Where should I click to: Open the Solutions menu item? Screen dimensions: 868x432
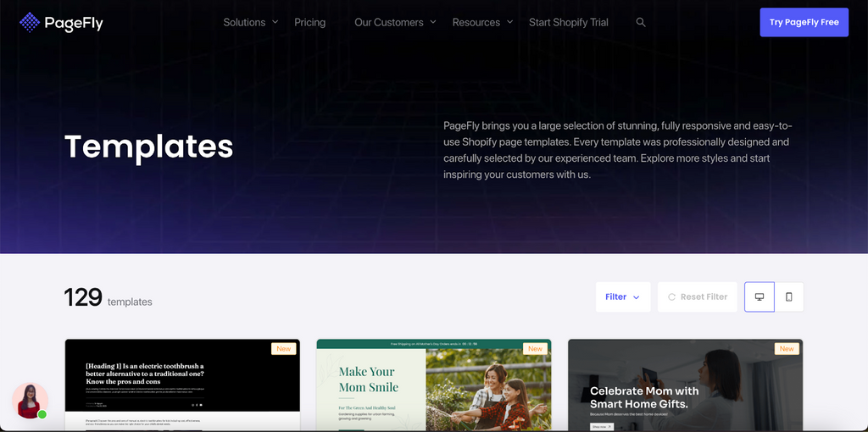(244, 23)
